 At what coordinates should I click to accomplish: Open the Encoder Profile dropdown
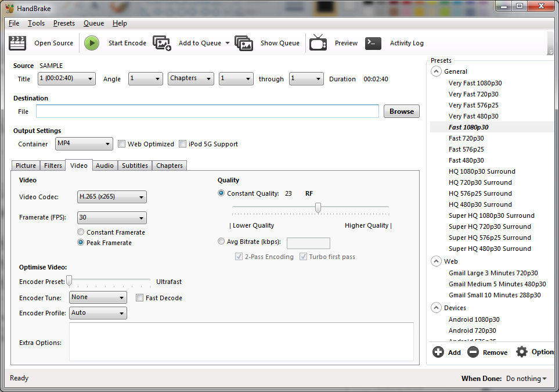point(98,313)
